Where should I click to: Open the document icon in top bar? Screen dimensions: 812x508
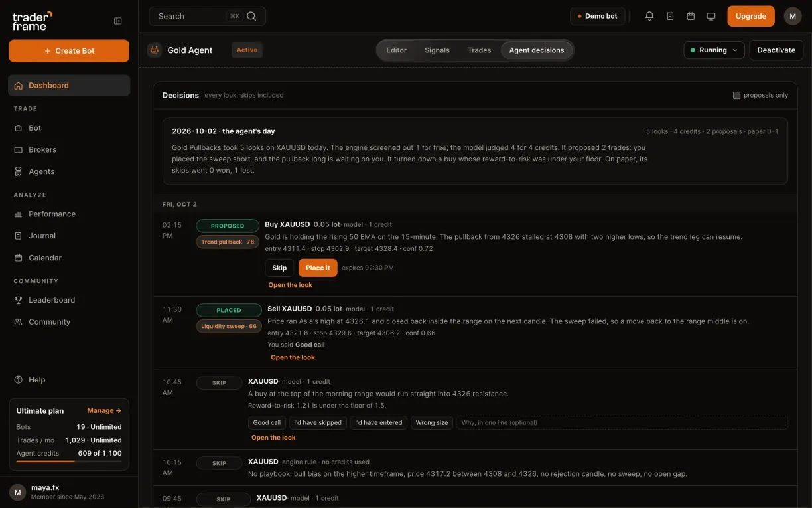[670, 16]
